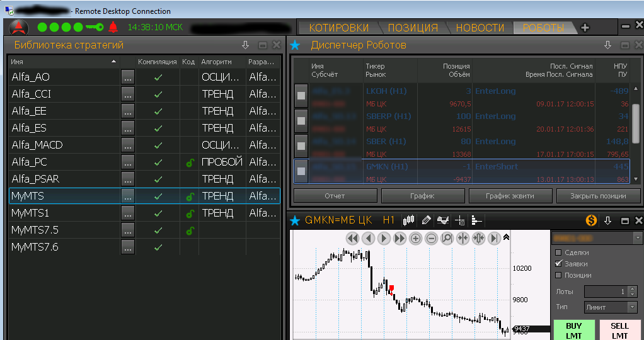Click zoom in plus on chart
Image resolution: width=644 pixels, height=340 pixels.
(416, 239)
